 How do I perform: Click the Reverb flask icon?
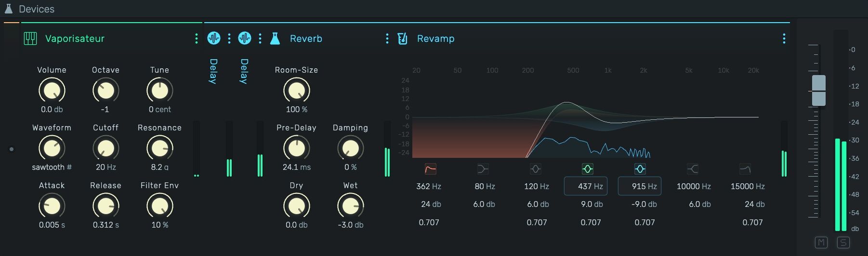tap(275, 38)
